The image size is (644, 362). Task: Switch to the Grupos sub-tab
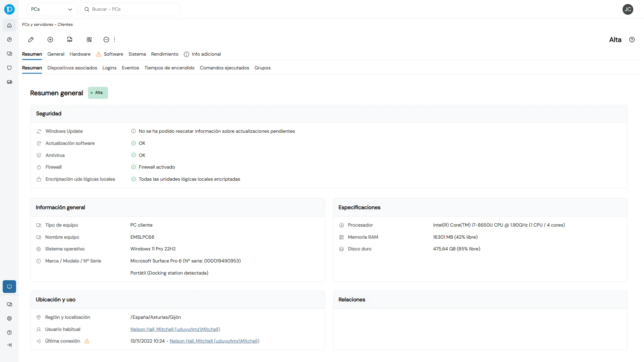tap(262, 68)
